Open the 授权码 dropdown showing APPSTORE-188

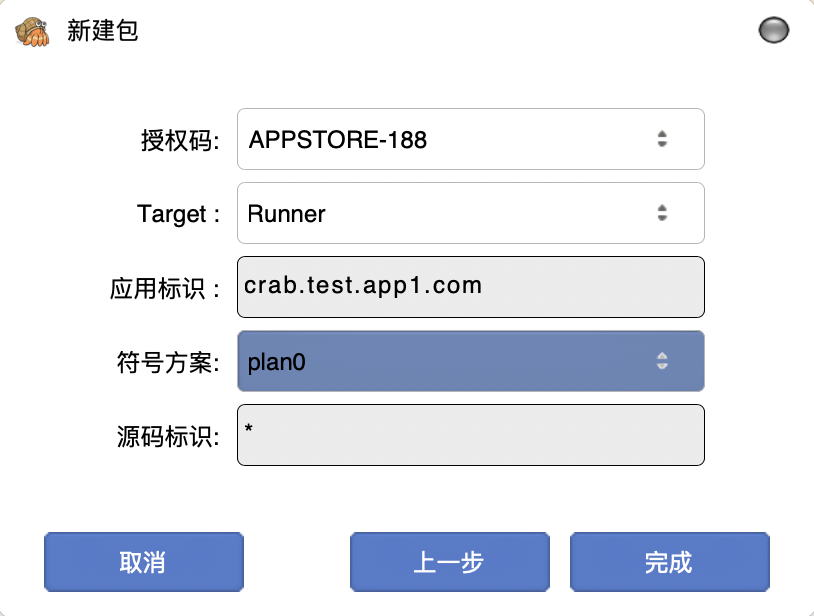coord(470,139)
